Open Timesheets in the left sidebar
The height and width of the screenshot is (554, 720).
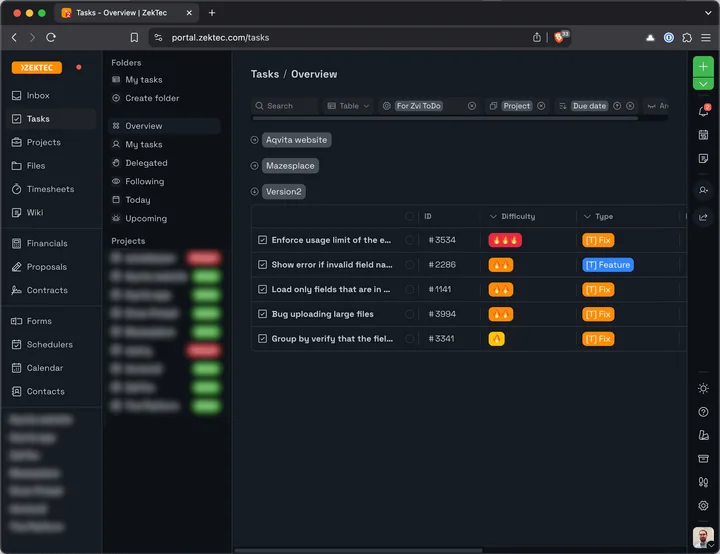point(50,189)
